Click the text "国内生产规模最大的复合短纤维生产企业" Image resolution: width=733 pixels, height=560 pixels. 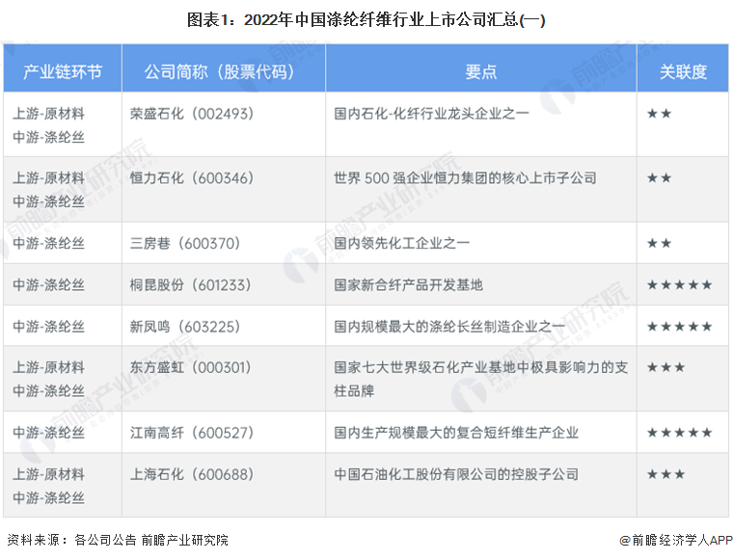tap(456, 433)
